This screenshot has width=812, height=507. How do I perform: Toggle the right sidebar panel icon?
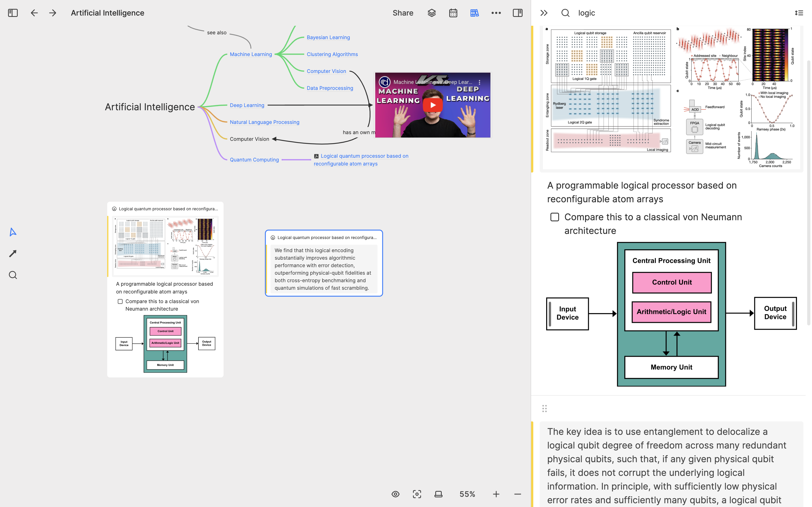point(517,13)
